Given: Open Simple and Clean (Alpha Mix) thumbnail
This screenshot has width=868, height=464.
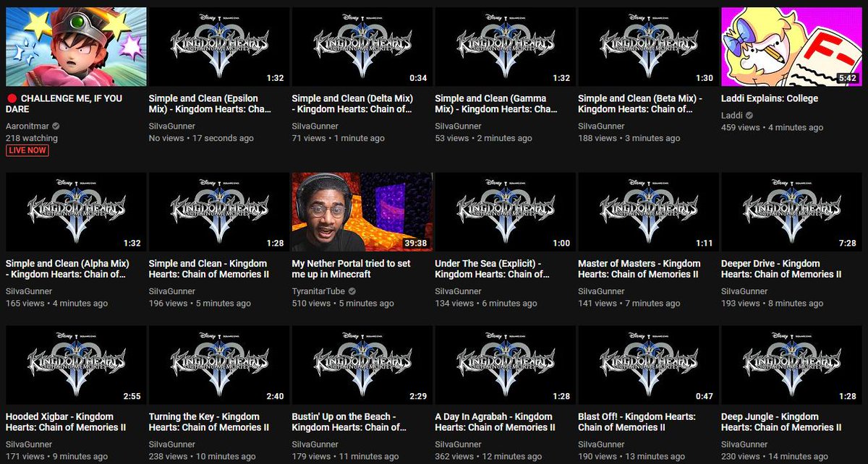Looking at the screenshot, I should point(76,212).
